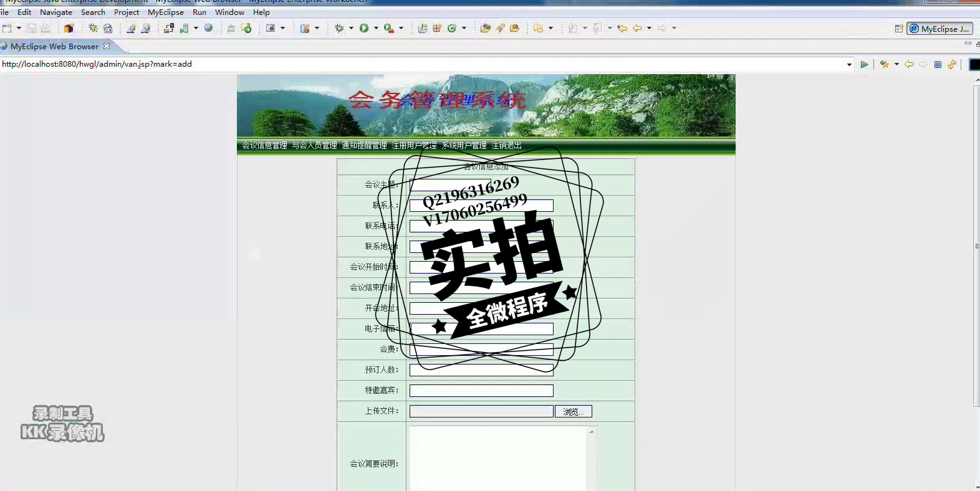Click the rocket search icon in toolbar
Screen dimensions: 980x491
coord(500,28)
